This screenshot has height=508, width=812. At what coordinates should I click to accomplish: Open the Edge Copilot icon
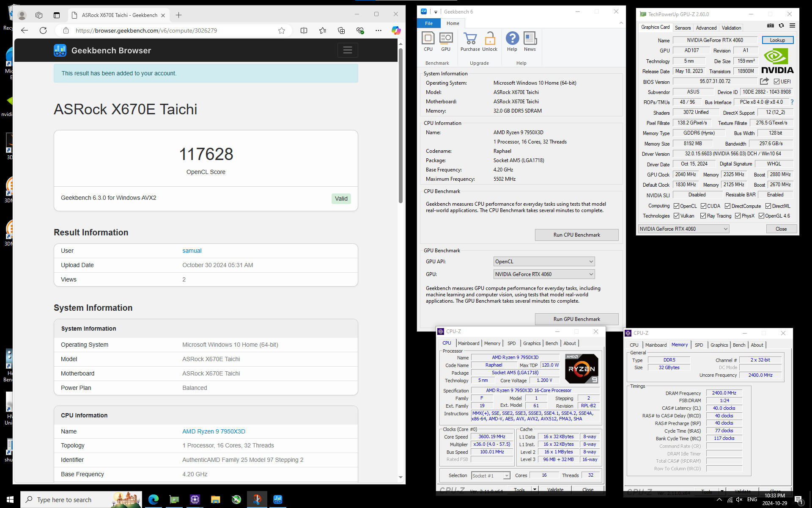(396, 30)
